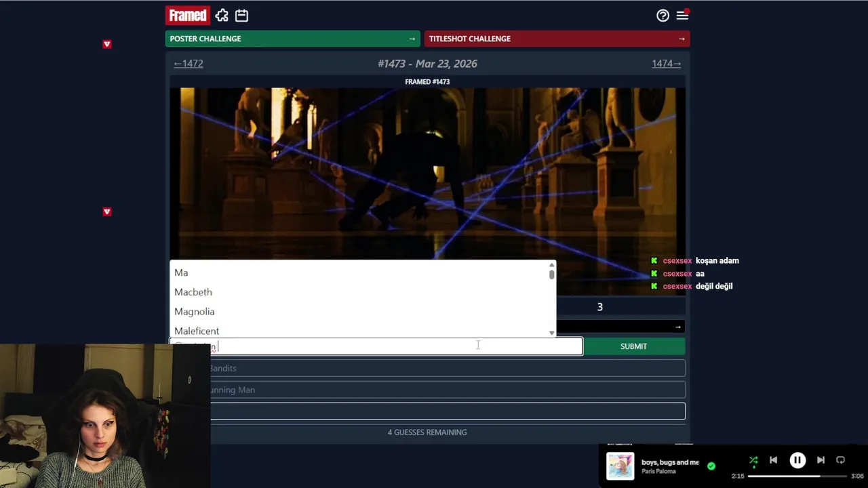Click the suggestion list scroll-down arrow
The height and width of the screenshot is (488, 868).
pyautogui.click(x=551, y=333)
